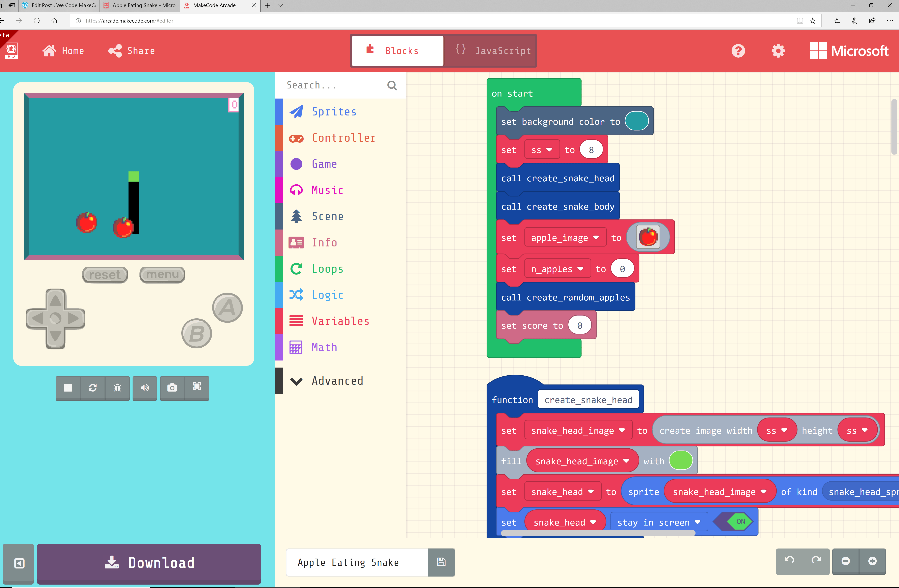
Task: Go to Home
Action: [63, 51]
